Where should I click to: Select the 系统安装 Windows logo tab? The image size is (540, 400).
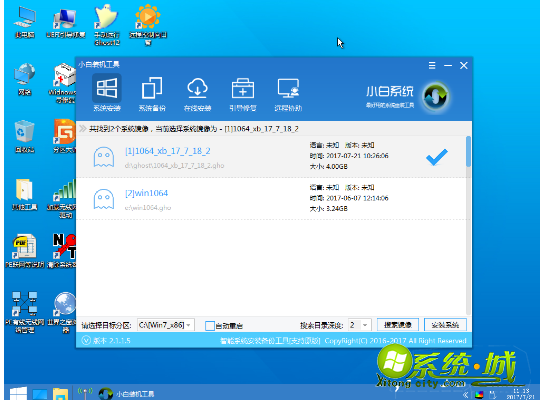tap(107, 93)
